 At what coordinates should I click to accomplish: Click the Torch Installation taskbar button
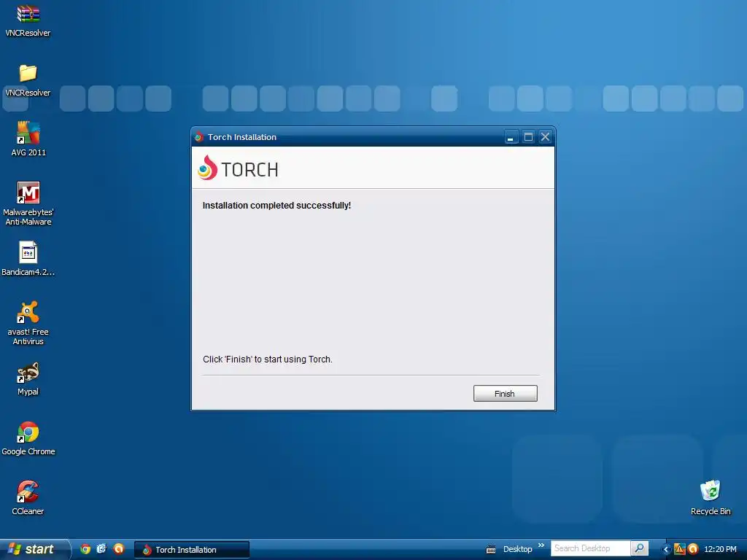[x=192, y=550]
